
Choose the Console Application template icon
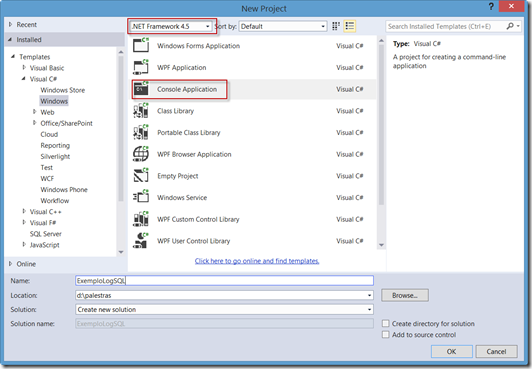(141, 89)
